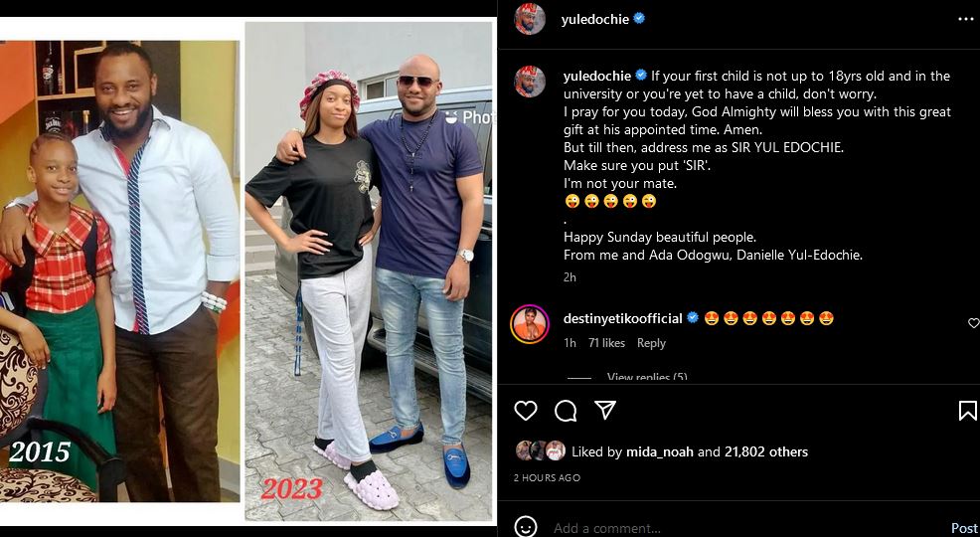This screenshot has width=980, height=537.
Task: Save the post with bookmark icon
Action: tap(967, 410)
